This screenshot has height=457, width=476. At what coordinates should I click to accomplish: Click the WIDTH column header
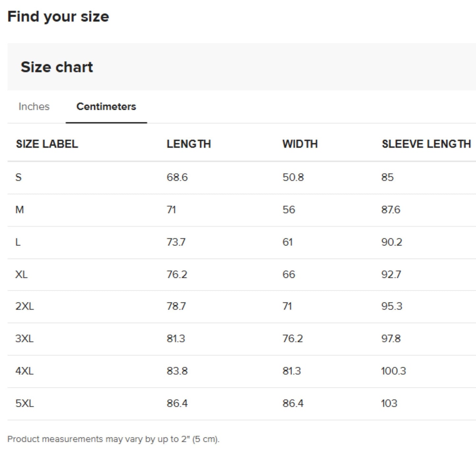[x=300, y=144]
